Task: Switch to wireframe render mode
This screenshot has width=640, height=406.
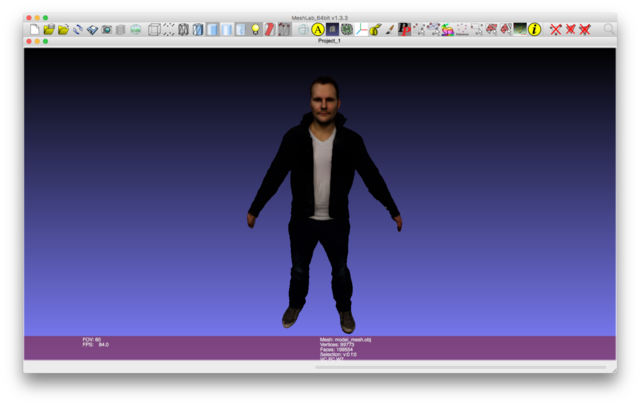Action: [183, 29]
